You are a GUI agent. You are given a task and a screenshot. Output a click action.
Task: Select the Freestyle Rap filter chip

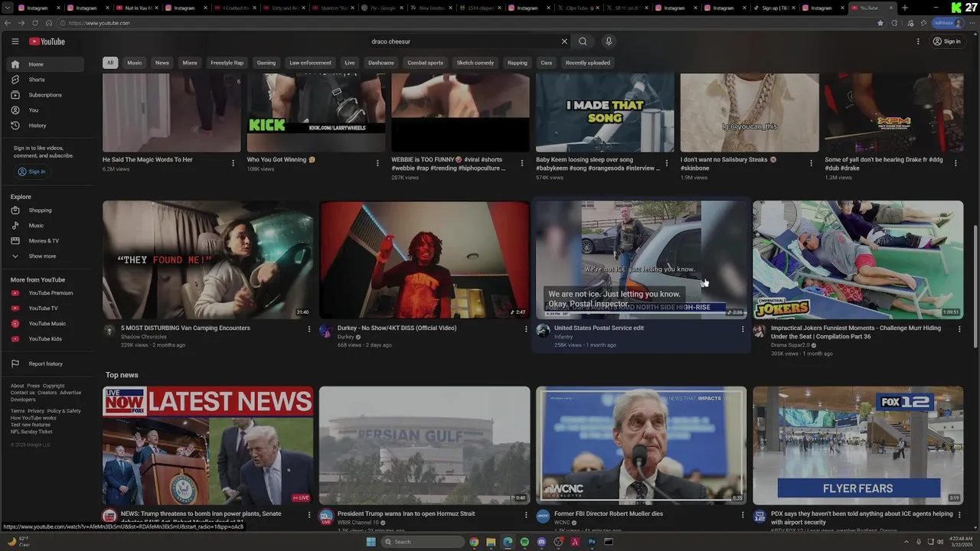click(227, 63)
